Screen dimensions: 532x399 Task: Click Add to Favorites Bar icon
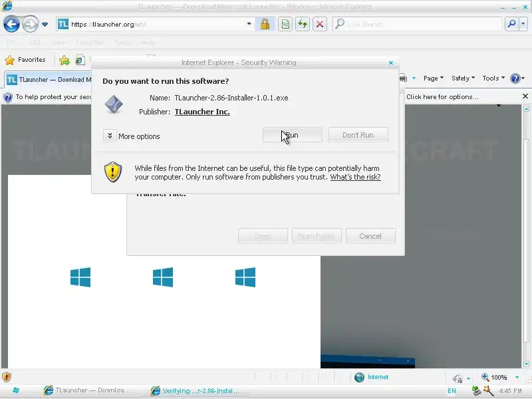click(x=64, y=61)
